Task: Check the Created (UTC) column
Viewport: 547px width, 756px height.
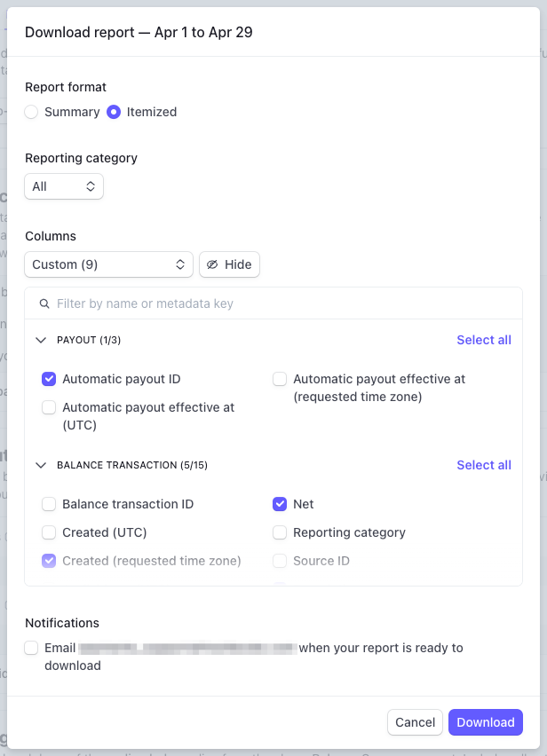Action: (x=49, y=532)
